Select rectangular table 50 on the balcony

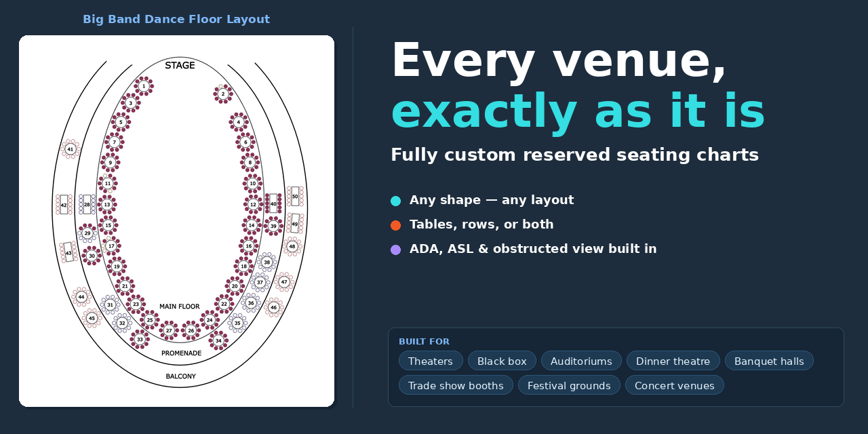point(295,196)
